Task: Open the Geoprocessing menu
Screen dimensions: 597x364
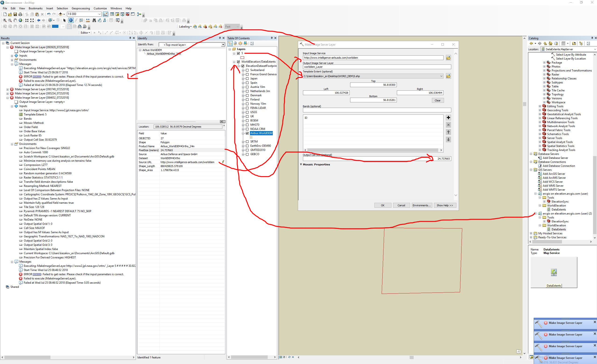Action: [x=81, y=8]
